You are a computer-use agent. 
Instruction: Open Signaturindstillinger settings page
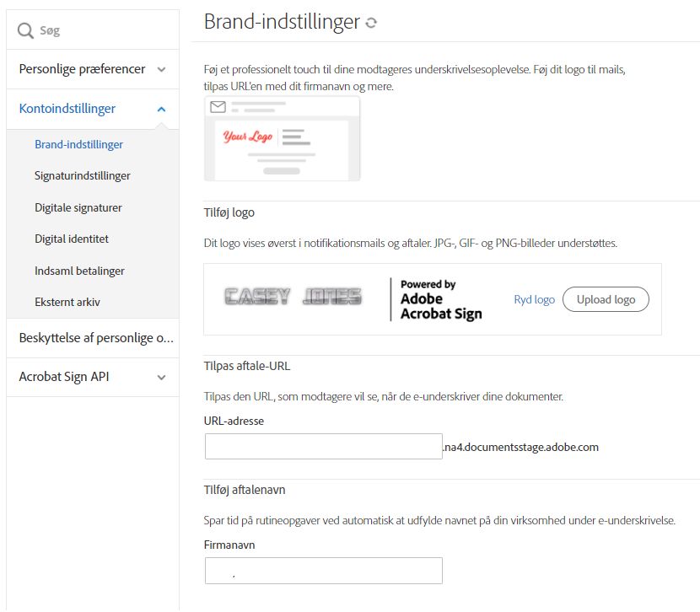(82, 175)
